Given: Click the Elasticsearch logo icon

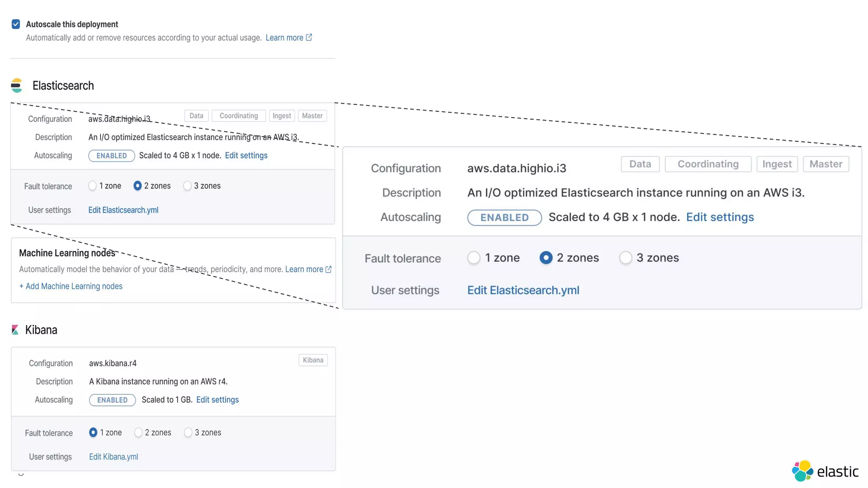Looking at the screenshot, I should tap(17, 86).
